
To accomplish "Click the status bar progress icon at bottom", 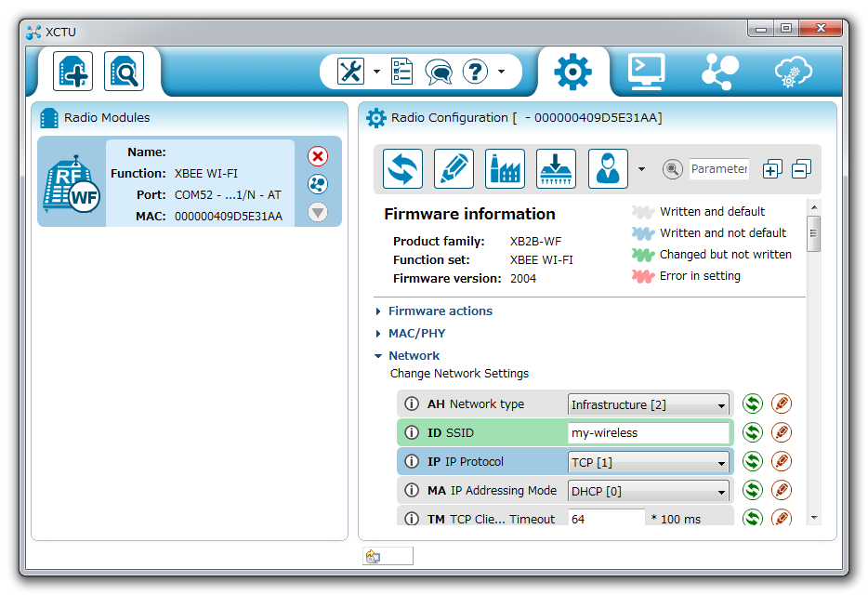I will tap(373, 557).
